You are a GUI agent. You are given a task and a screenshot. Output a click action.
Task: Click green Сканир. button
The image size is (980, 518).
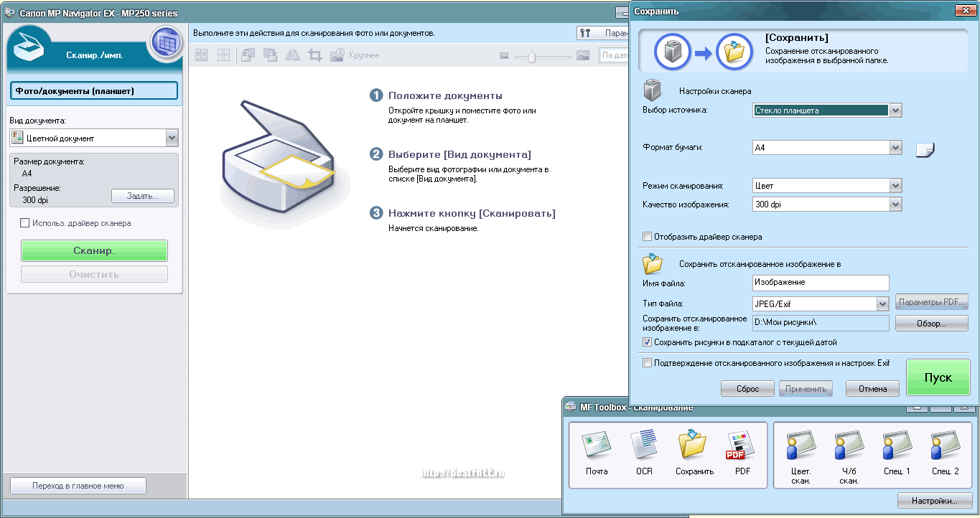tap(94, 250)
